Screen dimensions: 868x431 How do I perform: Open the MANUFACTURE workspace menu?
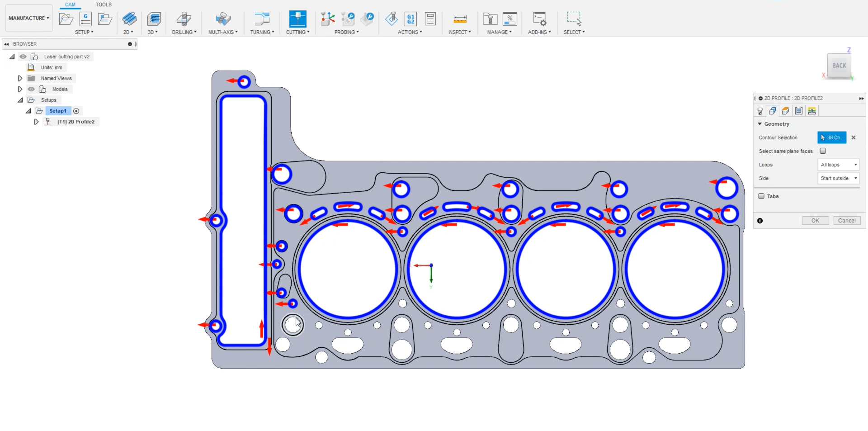28,18
